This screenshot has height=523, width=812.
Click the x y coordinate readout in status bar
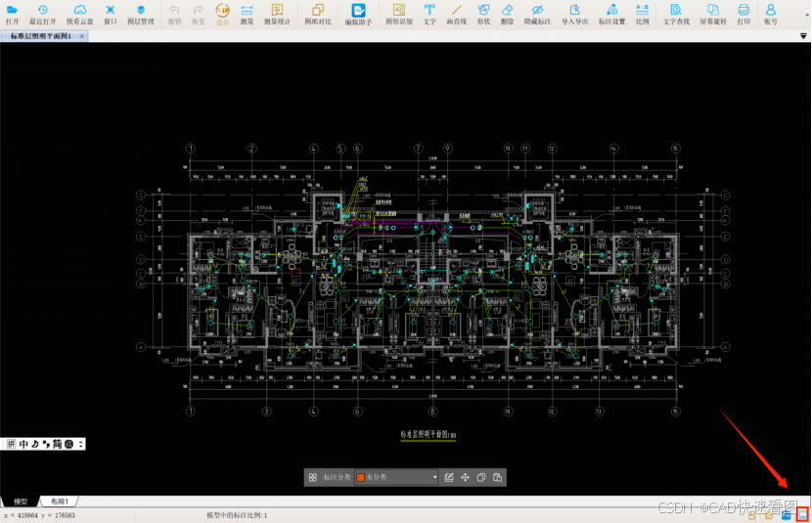click(39, 515)
